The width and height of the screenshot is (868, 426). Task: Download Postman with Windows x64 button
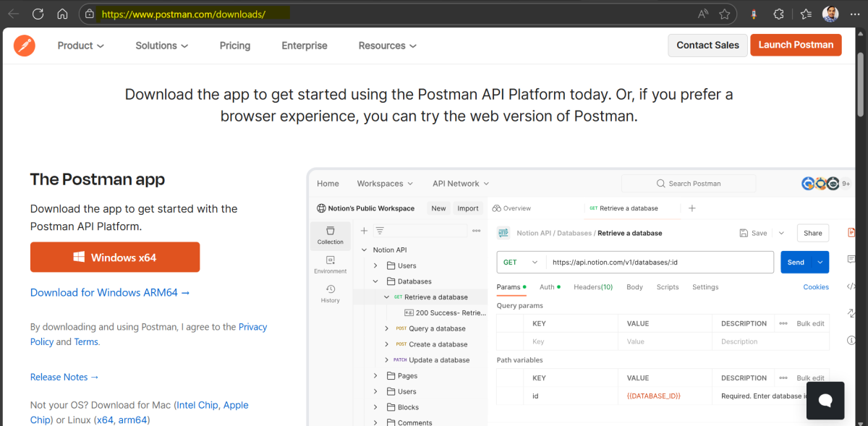(x=115, y=257)
